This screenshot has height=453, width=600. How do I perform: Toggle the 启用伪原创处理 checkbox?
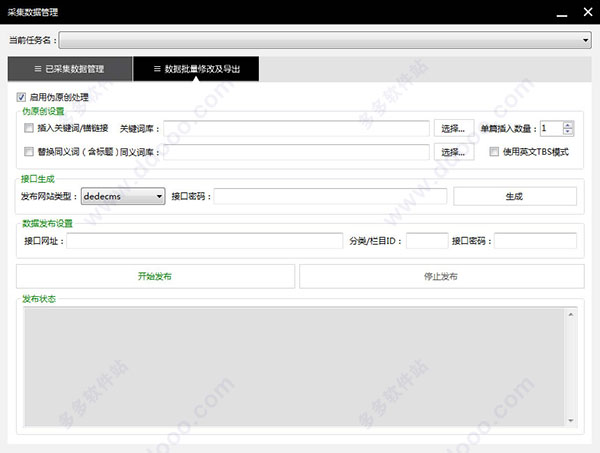coord(22,97)
